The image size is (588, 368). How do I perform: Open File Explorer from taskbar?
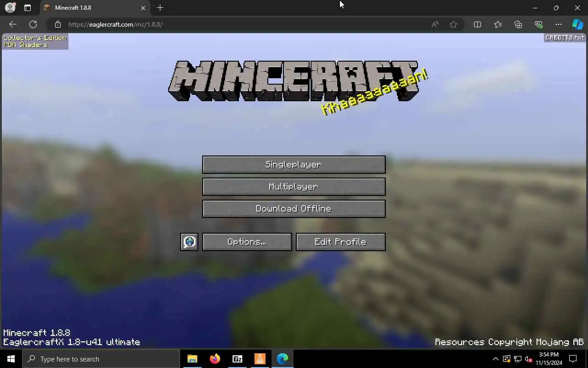click(x=192, y=359)
